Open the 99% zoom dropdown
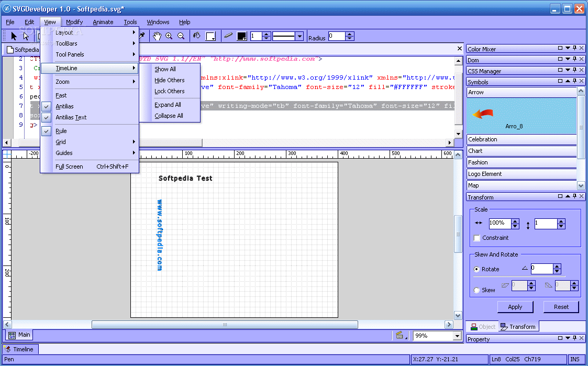This screenshot has width=588, height=366. point(457,336)
